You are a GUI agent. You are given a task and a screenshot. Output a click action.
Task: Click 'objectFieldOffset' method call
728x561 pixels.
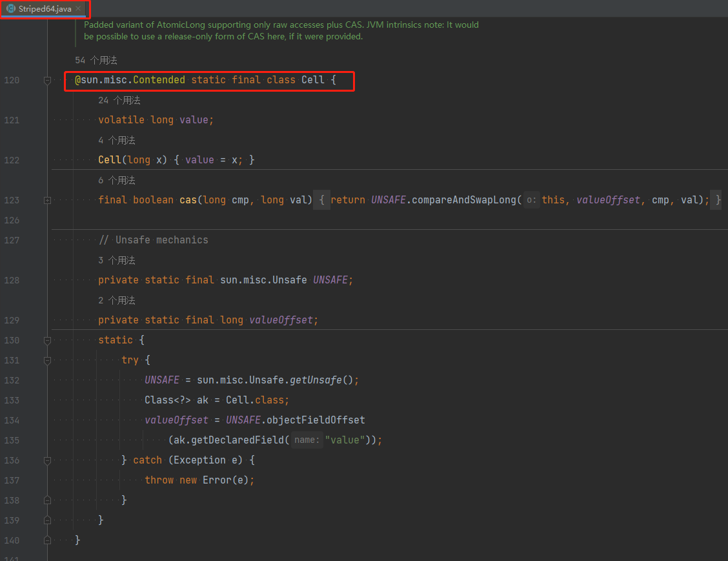(316, 420)
